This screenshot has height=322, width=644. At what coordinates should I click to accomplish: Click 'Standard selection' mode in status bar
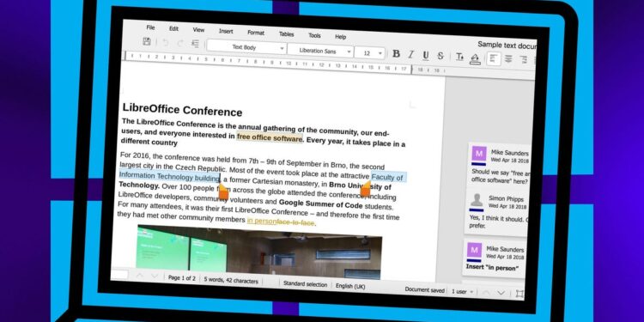coord(305,284)
